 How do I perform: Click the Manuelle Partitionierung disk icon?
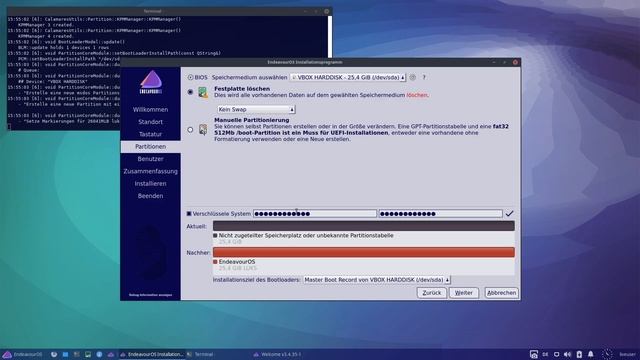click(203, 130)
